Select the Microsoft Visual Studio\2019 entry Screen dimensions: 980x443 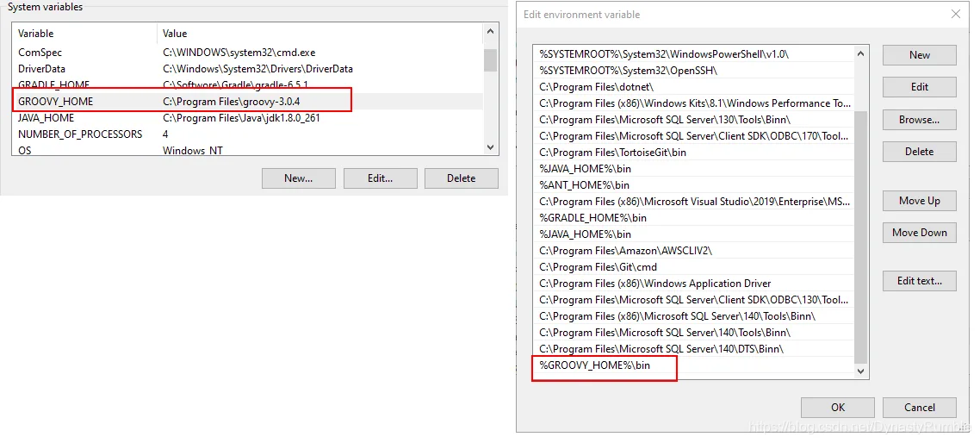694,202
